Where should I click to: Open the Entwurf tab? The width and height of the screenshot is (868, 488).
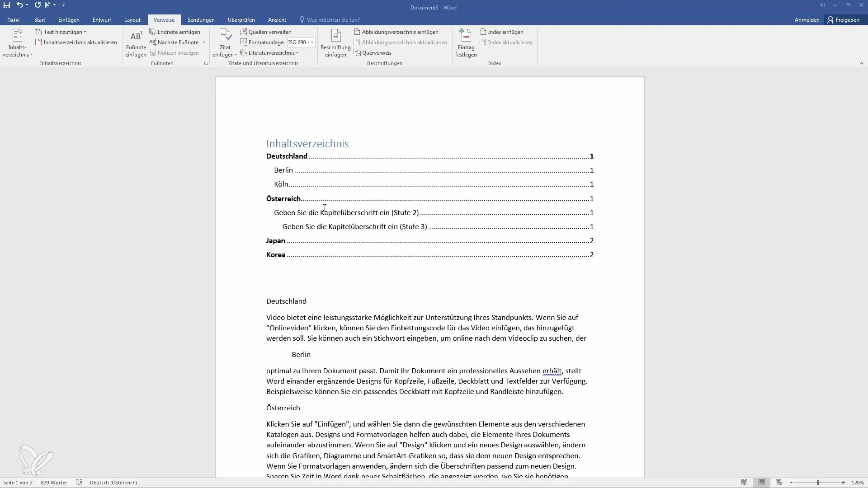[x=102, y=20]
